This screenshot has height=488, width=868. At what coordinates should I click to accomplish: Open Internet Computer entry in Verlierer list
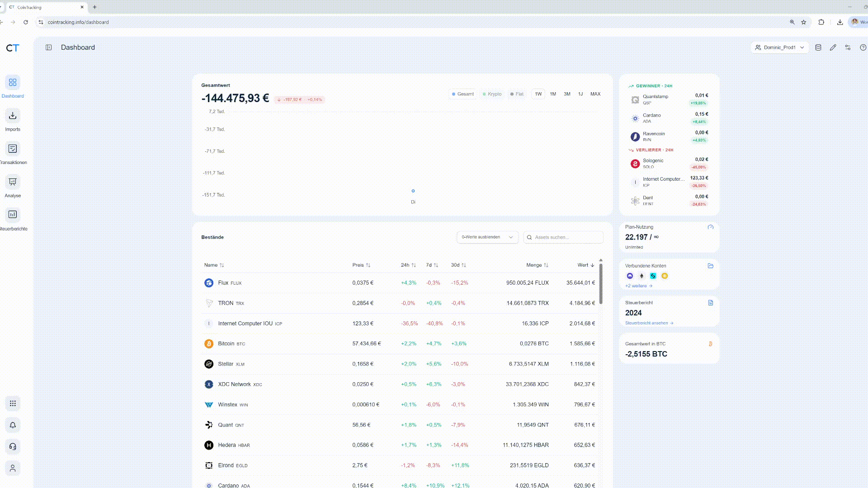coord(669,182)
